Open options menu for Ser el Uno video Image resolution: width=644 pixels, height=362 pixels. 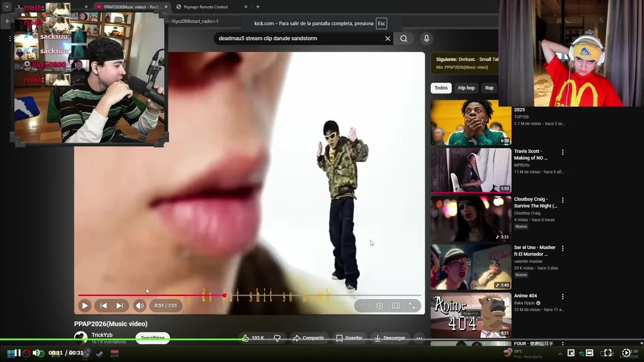(562, 248)
